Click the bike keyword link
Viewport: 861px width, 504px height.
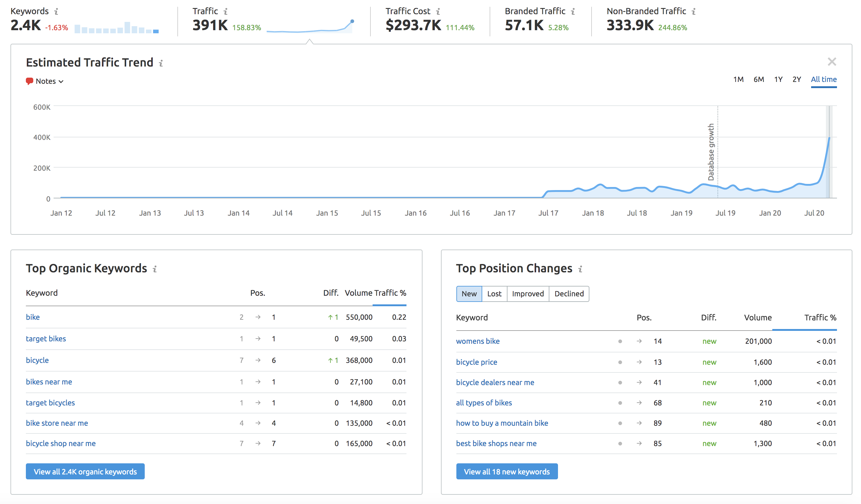(32, 317)
